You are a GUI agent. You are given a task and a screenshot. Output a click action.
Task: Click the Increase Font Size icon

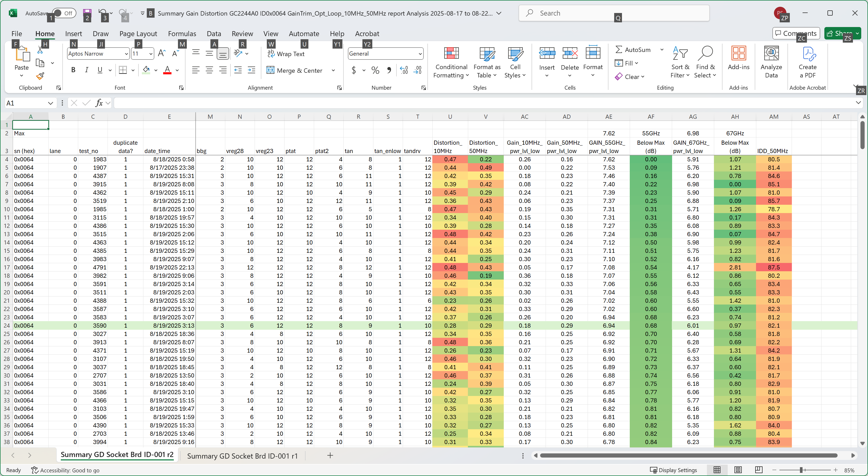[x=162, y=54]
